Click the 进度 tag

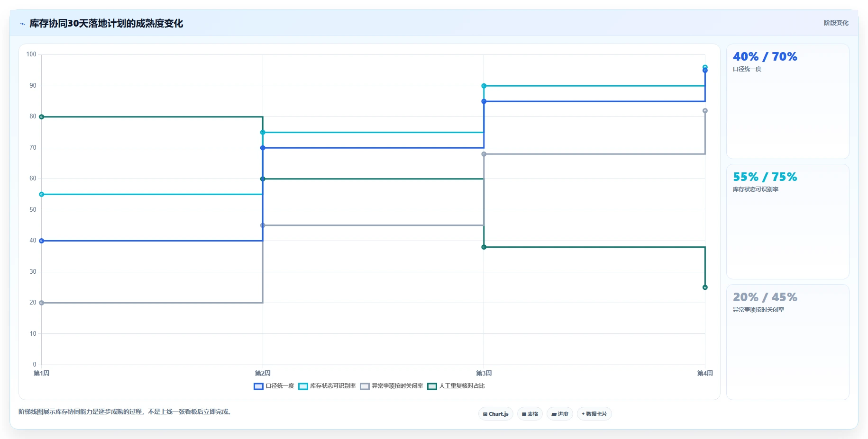(x=560, y=414)
